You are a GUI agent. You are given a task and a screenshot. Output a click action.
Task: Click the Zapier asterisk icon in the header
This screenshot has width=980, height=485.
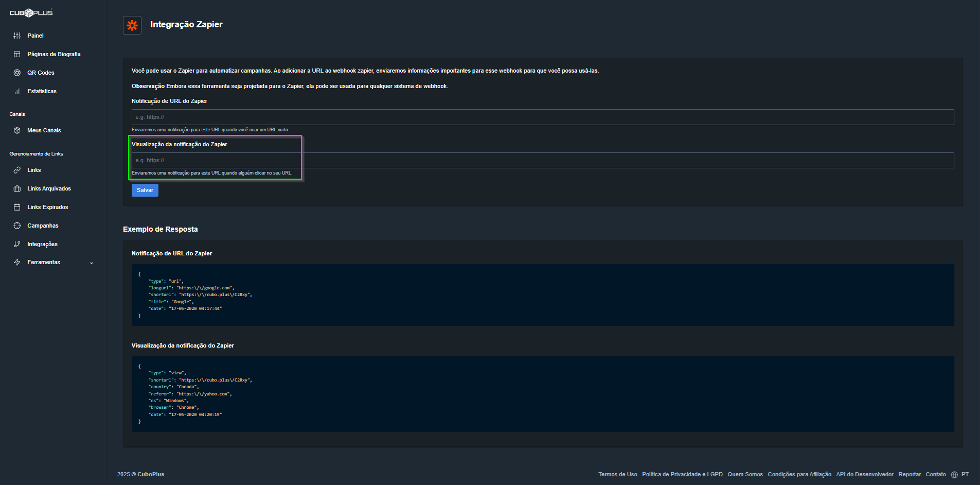[x=132, y=25]
